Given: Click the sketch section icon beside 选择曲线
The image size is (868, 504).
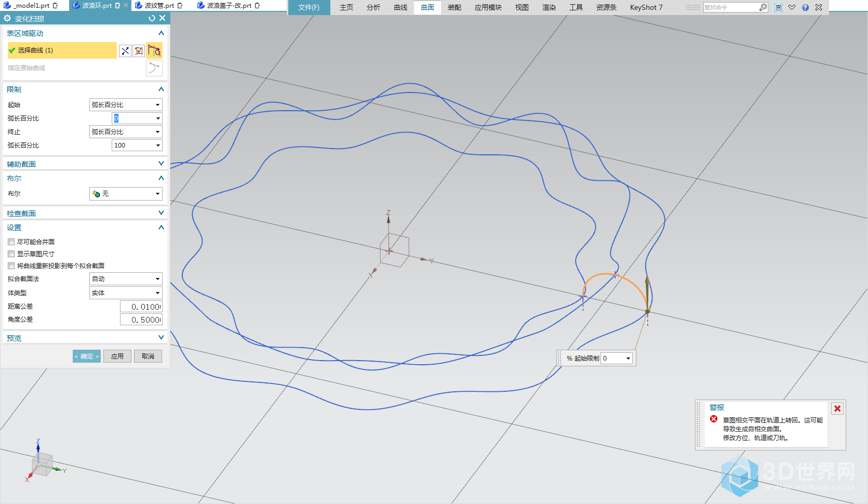Looking at the screenshot, I should click(x=139, y=50).
